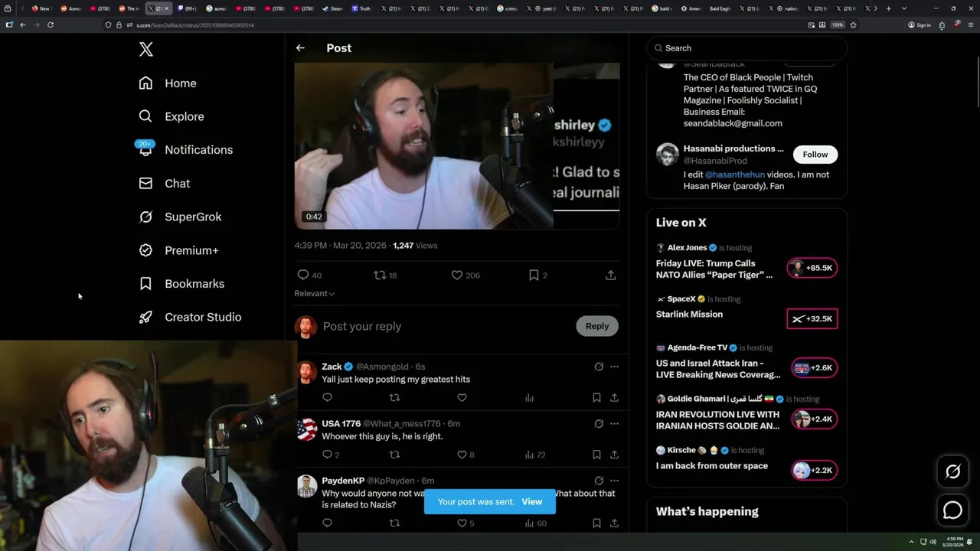Click View on the post sent toast
The image size is (980, 551).
[531, 502]
